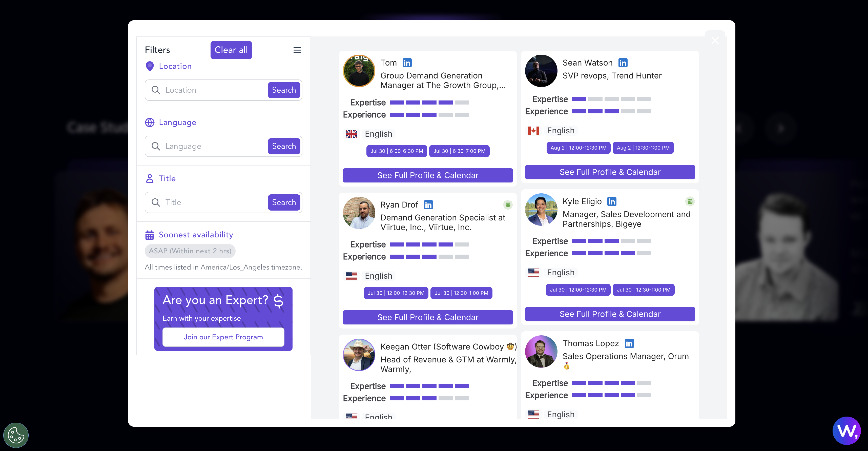Viewport: 868px width, 451px height.
Task: Select Jul 30 6:00-6:30 PM slot for Tom
Action: 397,151
